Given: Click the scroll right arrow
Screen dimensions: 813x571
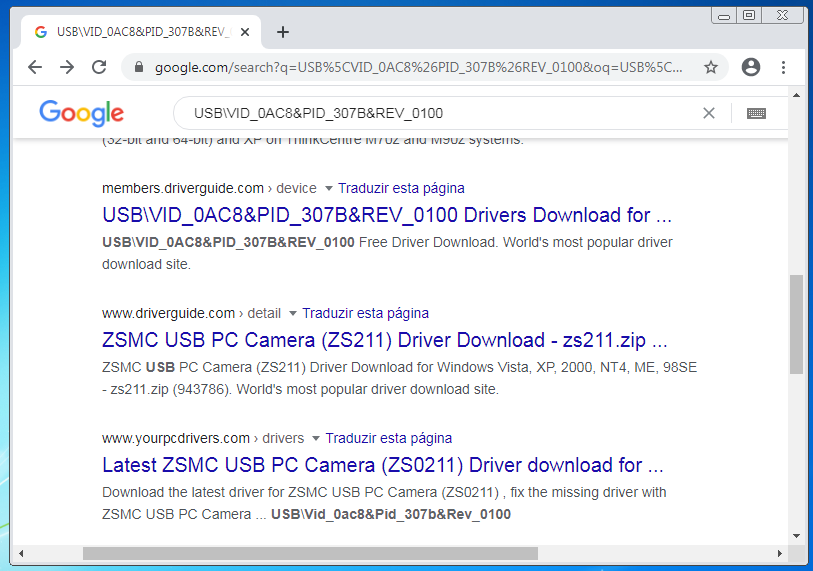Looking at the screenshot, I should 779,553.
